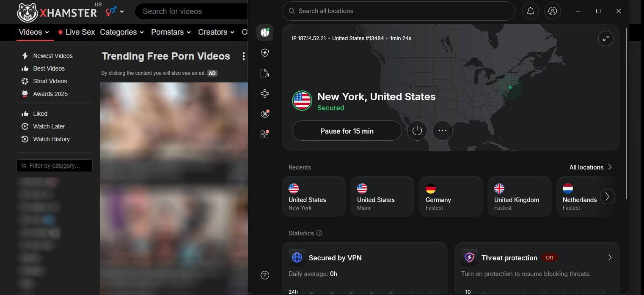Open the orientation selector dropdown

point(114,11)
